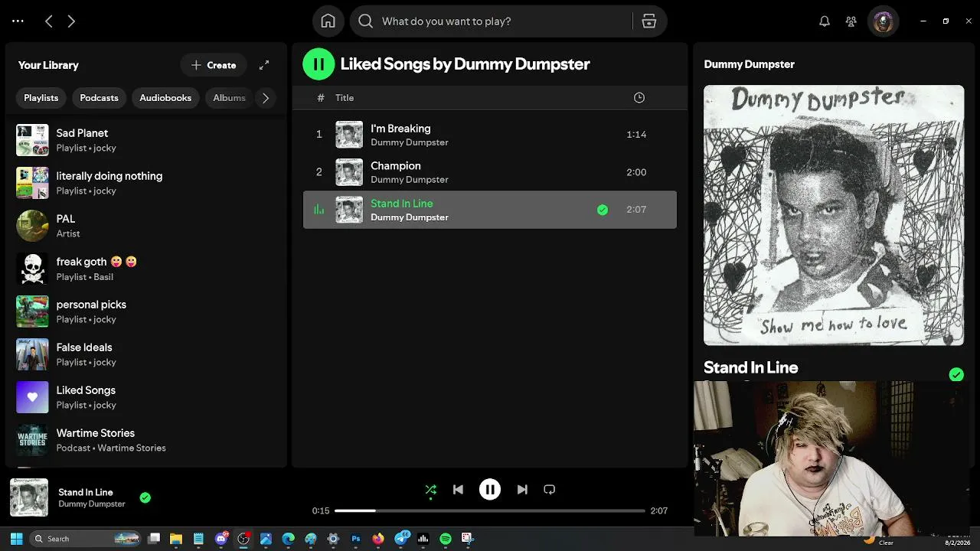Go back with the left arrow

tap(48, 21)
